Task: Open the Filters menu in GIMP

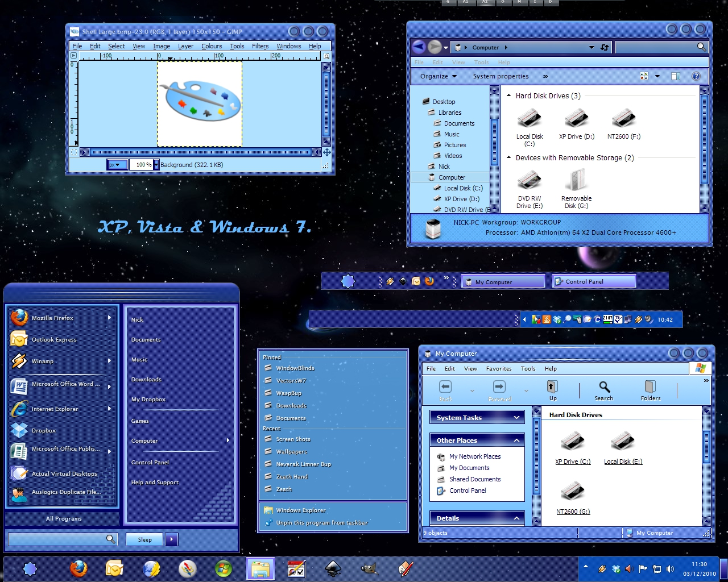Action: 260,46
